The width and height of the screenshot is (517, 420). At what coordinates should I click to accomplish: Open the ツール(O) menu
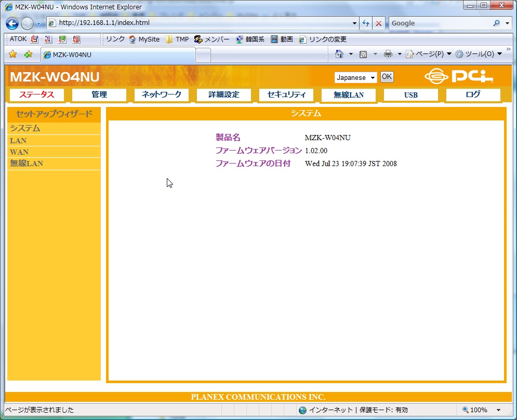coord(478,54)
